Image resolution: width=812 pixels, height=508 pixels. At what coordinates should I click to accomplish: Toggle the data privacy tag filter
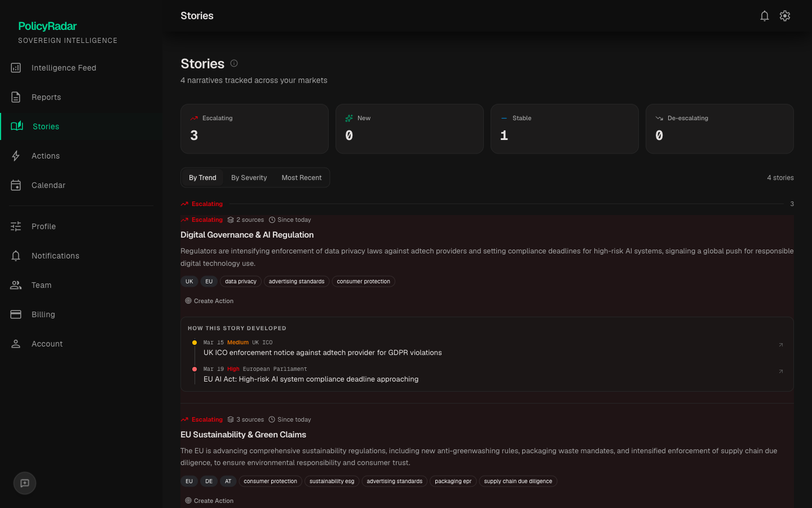pyautogui.click(x=240, y=281)
